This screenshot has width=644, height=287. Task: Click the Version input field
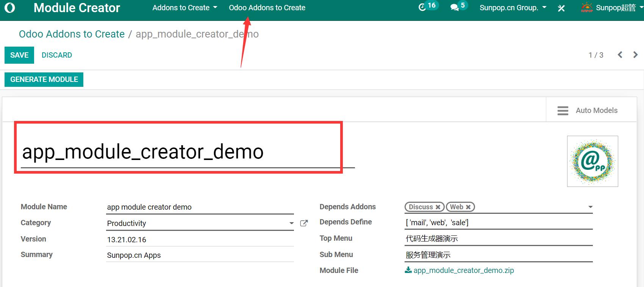pyautogui.click(x=200, y=240)
